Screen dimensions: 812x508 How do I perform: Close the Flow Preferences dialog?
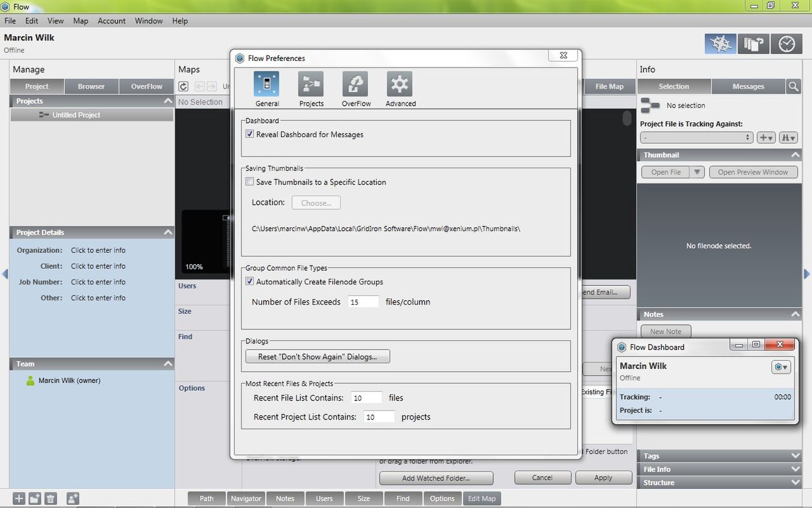pyautogui.click(x=563, y=55)
